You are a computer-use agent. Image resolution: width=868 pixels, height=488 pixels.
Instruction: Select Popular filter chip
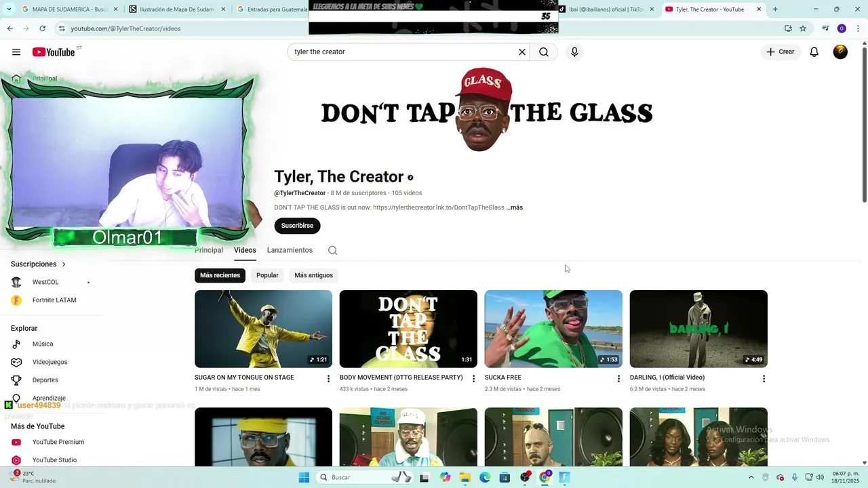pyautogui.click(x=267, y=275)
